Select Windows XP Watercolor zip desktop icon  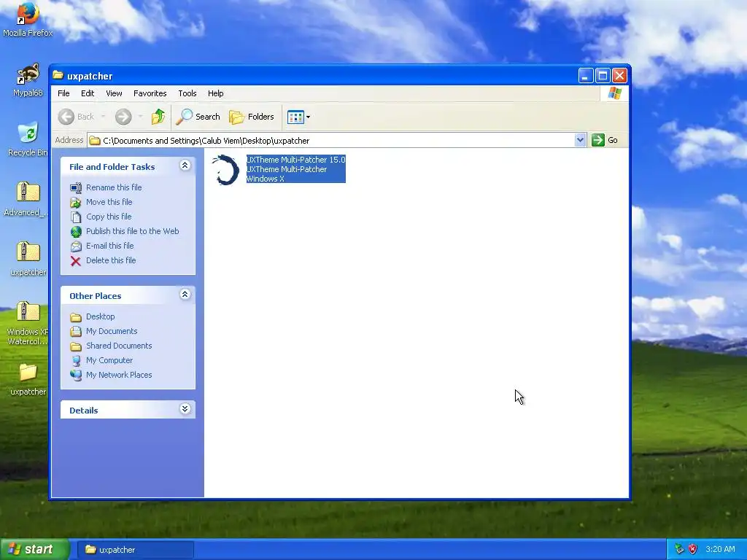(28, 323)
